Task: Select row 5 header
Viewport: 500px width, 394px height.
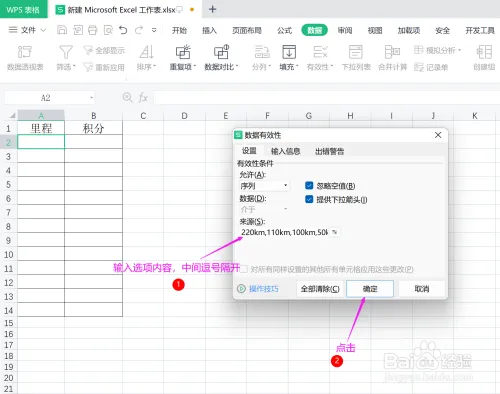Action: (9, 184)
